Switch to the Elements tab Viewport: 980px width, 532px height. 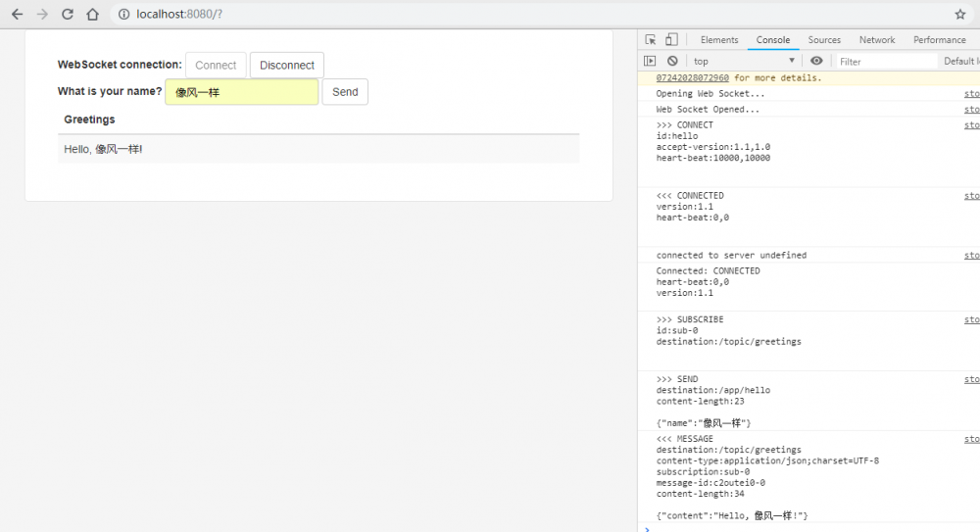(719, 40)
